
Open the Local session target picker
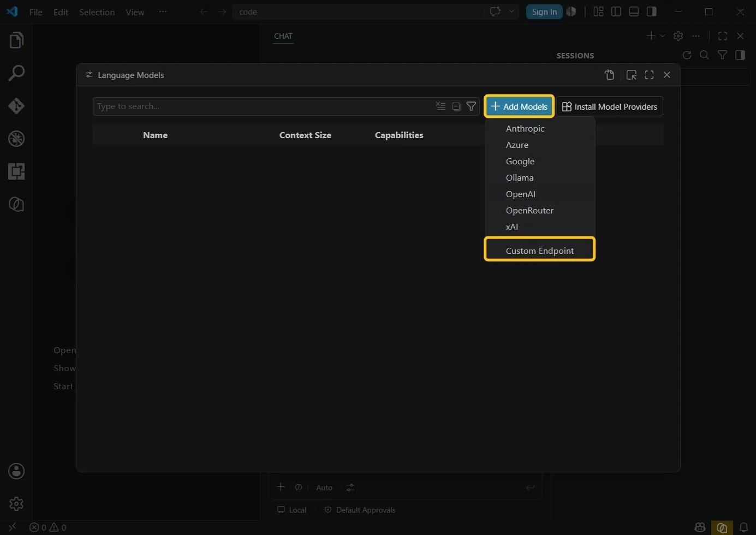[x=292, y=510]
